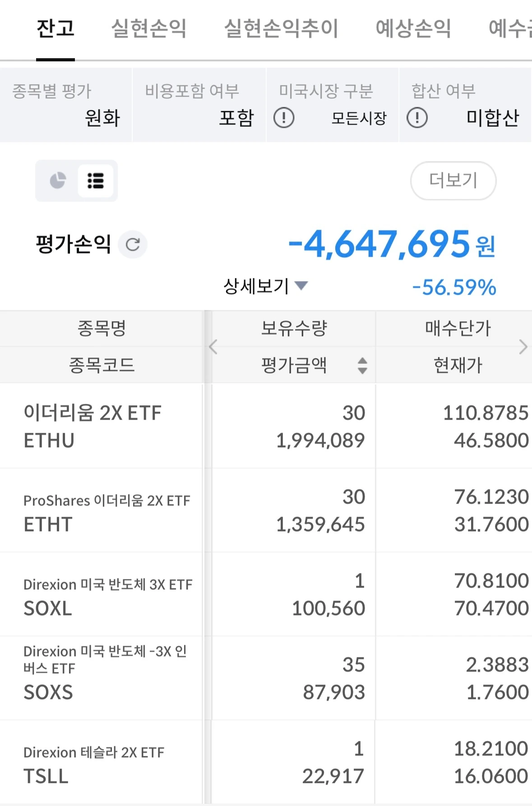532x806 pixels.
Task: Tap the 22,917 evaluation amount
Action: point(333,776)
